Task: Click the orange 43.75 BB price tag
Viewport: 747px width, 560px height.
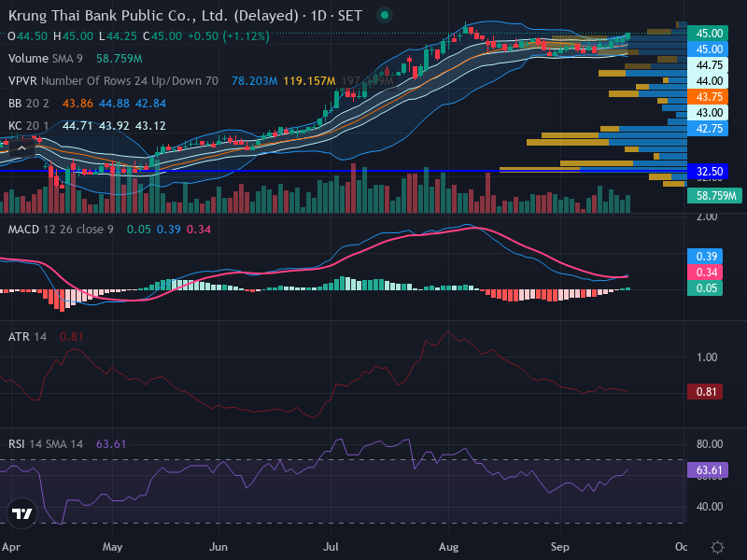Action: coord(708,97)
